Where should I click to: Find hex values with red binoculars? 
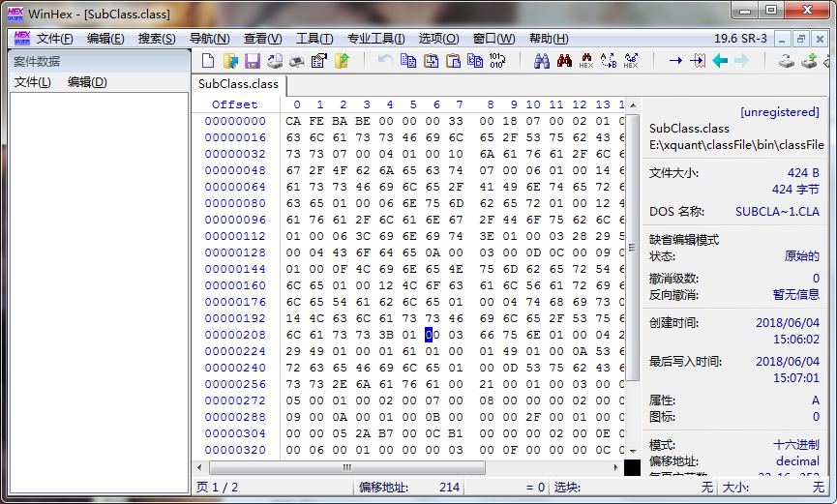pos(564,61)
